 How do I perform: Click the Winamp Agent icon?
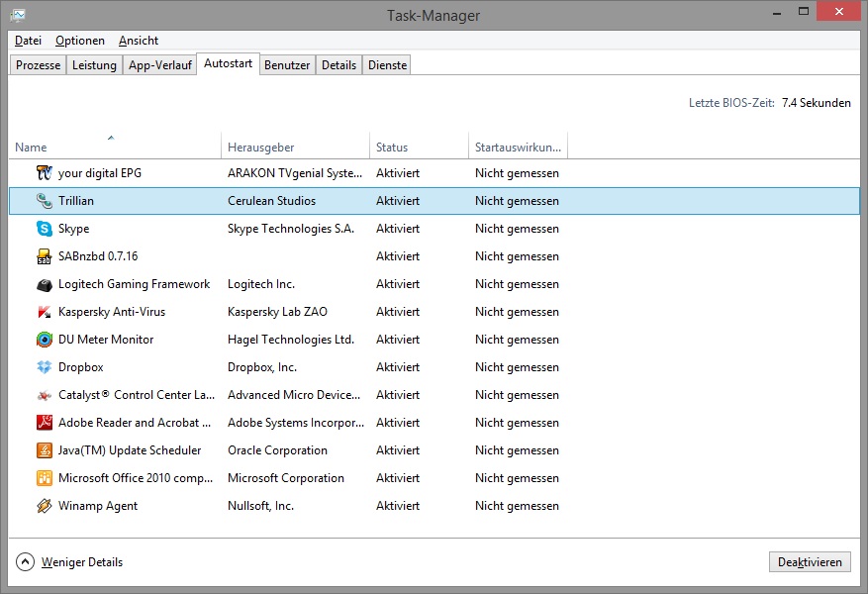pyautogui.click(x=45, y=506)
